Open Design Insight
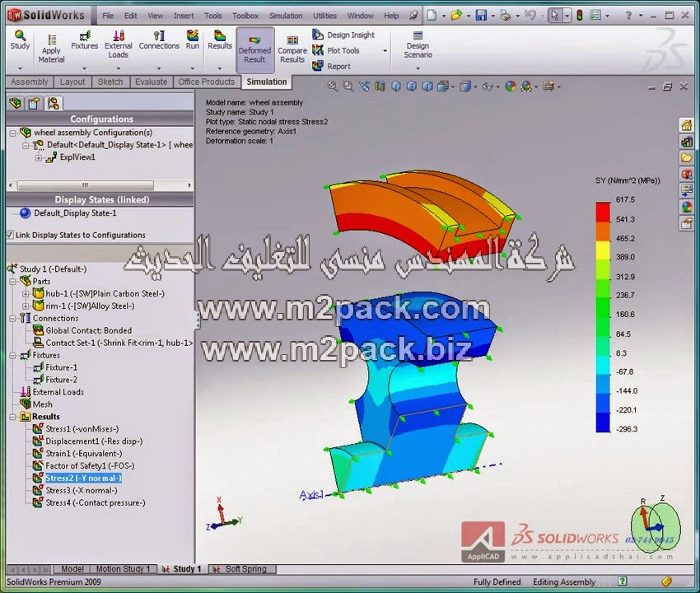 [343, 35]
